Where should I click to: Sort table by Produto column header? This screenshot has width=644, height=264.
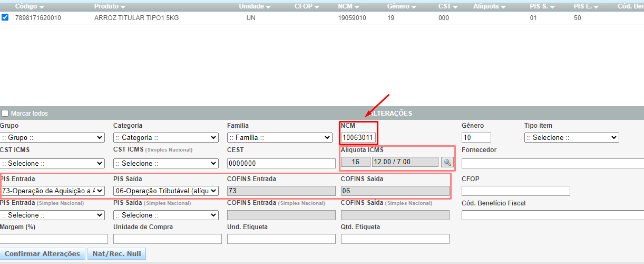click(110, 6)
